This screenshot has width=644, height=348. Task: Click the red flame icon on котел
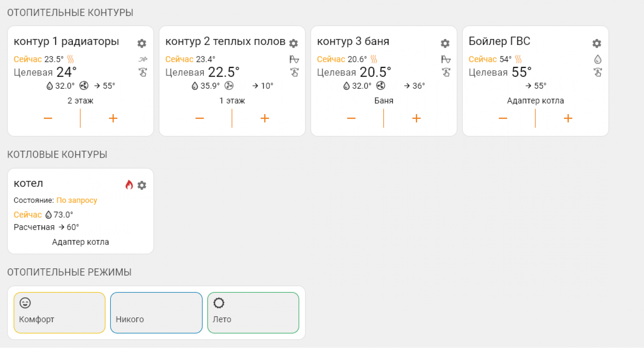coord(129,184)
